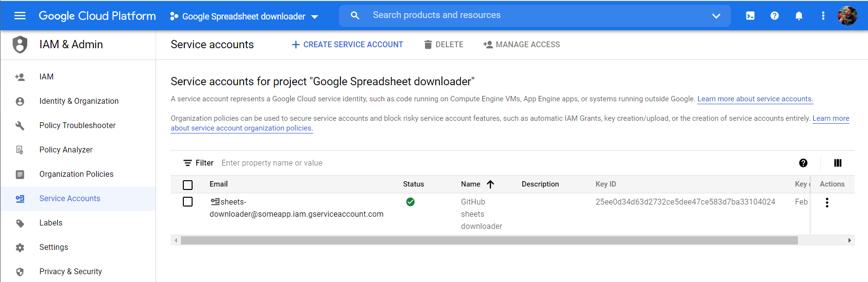Open the row Actions three-dot menu
The image size is (868, 282).
(827, 203)
